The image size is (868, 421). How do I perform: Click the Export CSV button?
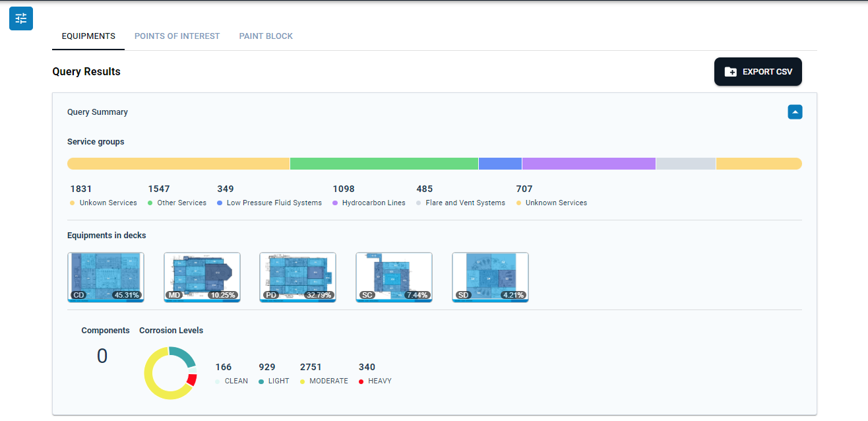[758, 71]
